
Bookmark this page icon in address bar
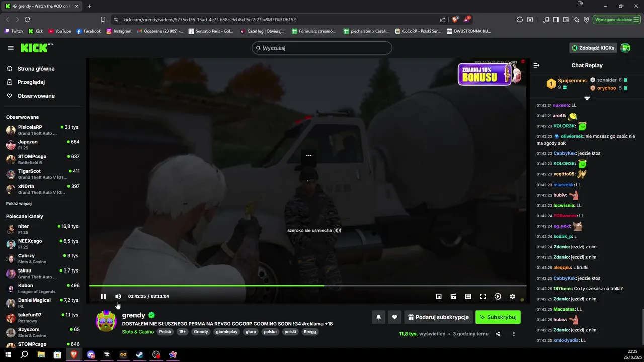tap(103, 19)
